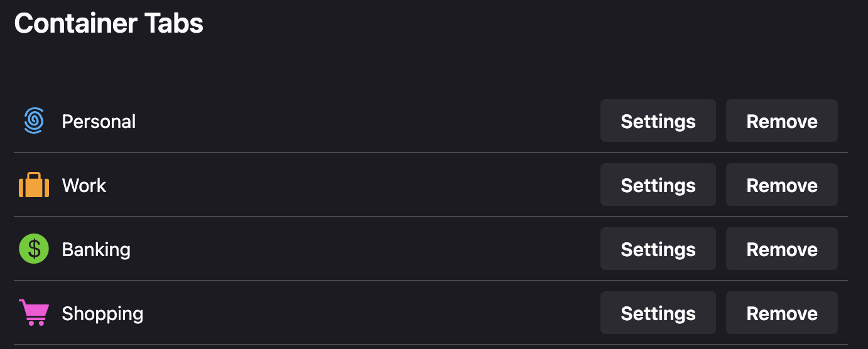Select the Banking container name text

(96, 249)
